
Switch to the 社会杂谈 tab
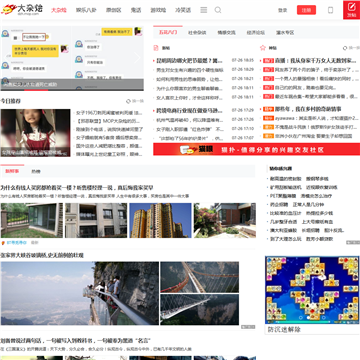(x=197, y=33)
